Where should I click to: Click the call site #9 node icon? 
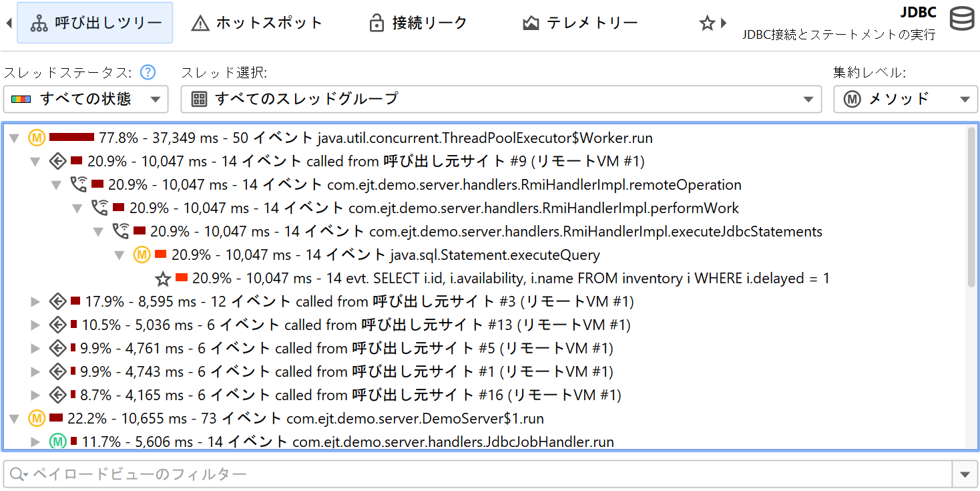point(57,162)
